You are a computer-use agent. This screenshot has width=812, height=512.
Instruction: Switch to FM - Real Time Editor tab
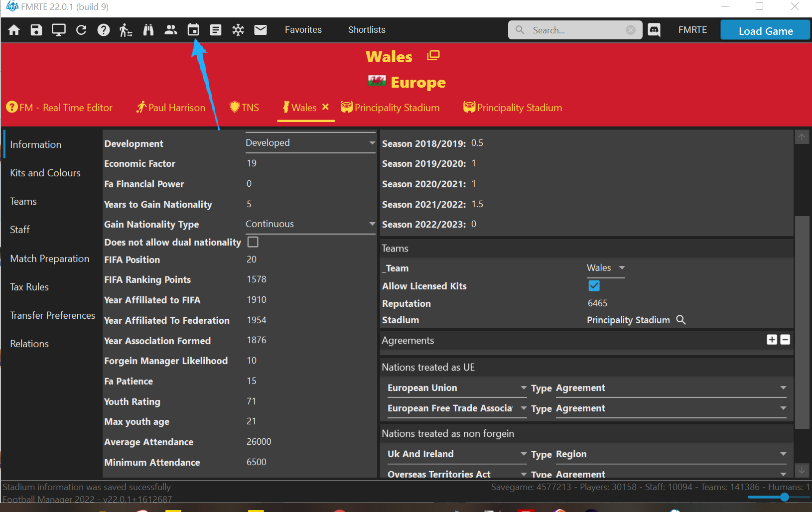(x=59, y=108)
